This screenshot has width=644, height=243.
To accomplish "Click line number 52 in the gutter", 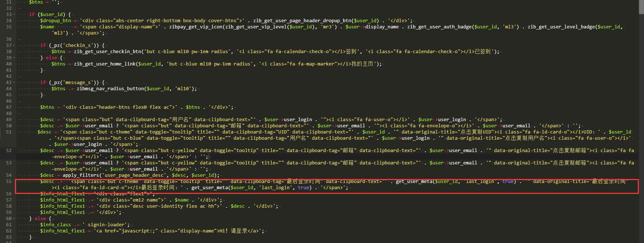I will pos(9,151).
